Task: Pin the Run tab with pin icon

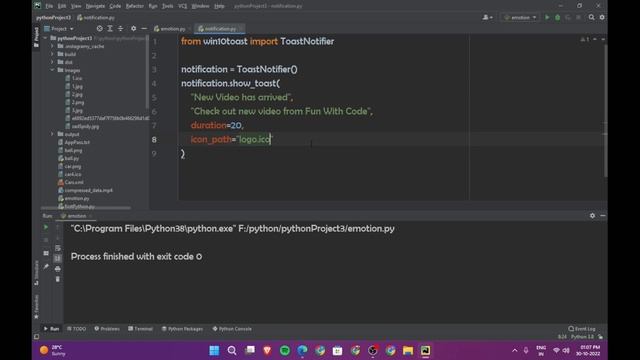Action: [x=46, y=267]
